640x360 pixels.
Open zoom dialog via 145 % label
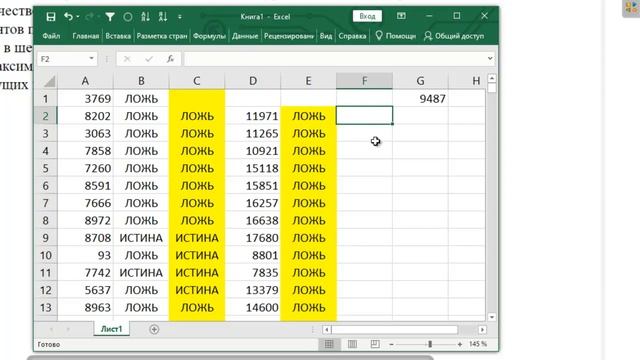pyautogui.click(x=478, y=344)
